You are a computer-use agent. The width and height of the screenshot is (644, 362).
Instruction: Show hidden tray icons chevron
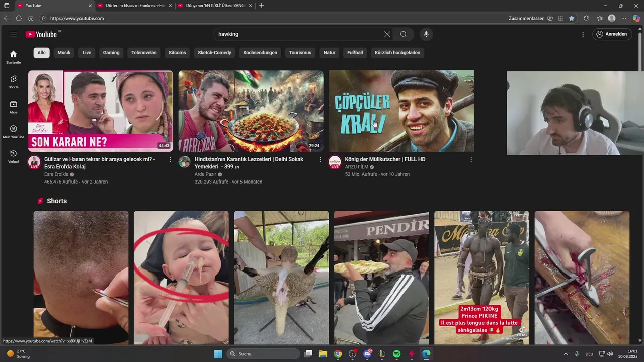[x=566, y=354]
